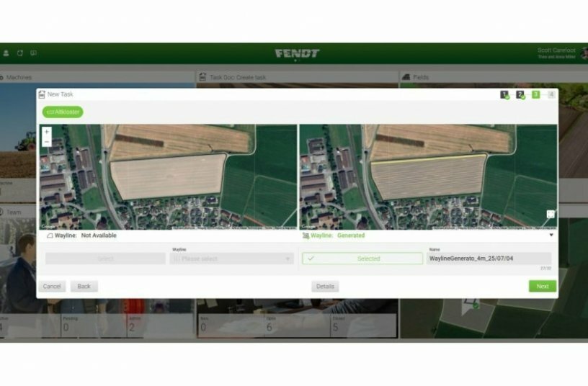Open the 'Please select' Wayline dropdown
This screenshot has width=588, height=386.
[231, 259]
